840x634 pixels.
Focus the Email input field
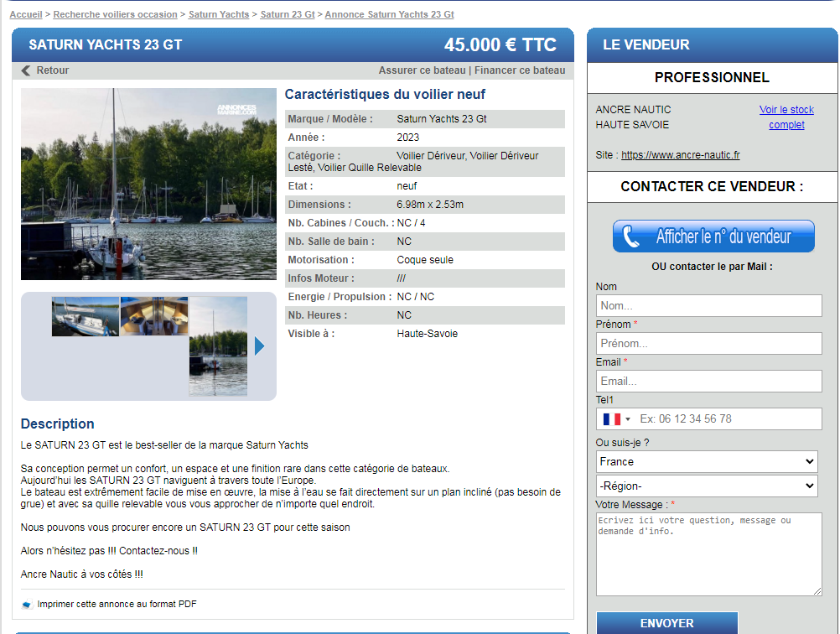(x=708, y=381)
